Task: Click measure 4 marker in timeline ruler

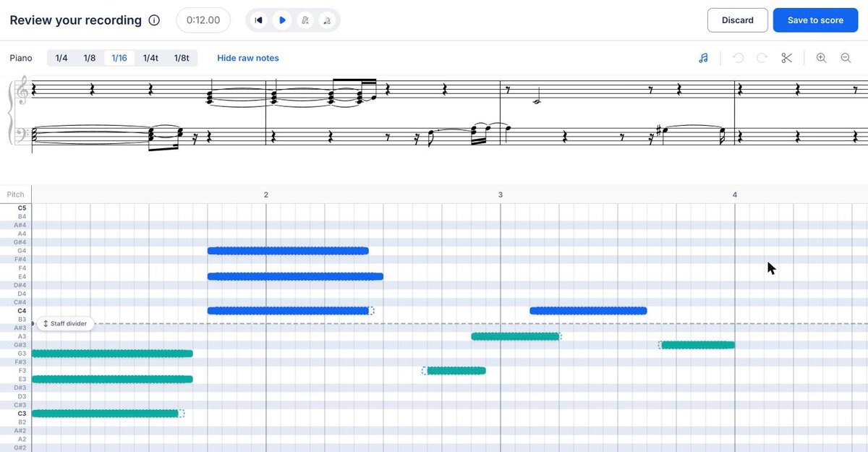Action: tap(735, 195)
